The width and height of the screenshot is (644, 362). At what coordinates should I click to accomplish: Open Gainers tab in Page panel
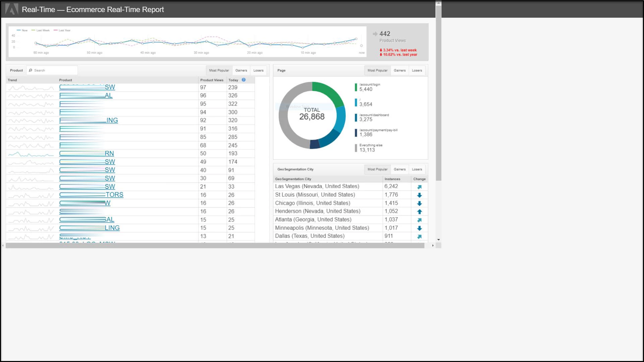[399, 70]
